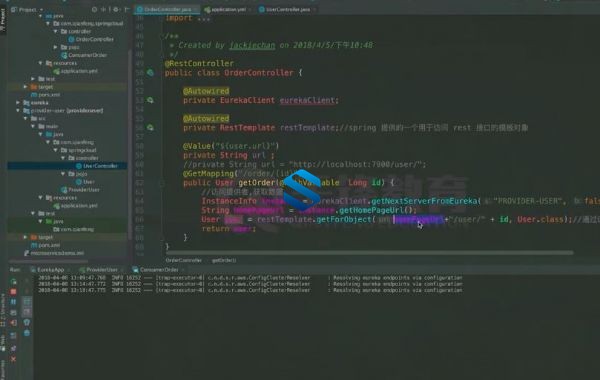Click the gutter icon beside the restTemplate field
The height and width of the screenshot is (380, 600).
pyautogui.click(x=150, y=128)
